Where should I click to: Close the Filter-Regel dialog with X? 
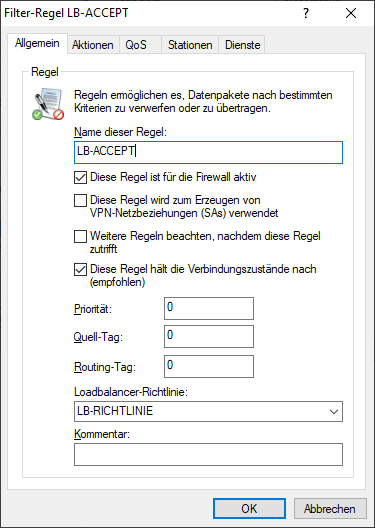[x=351, y=13]
